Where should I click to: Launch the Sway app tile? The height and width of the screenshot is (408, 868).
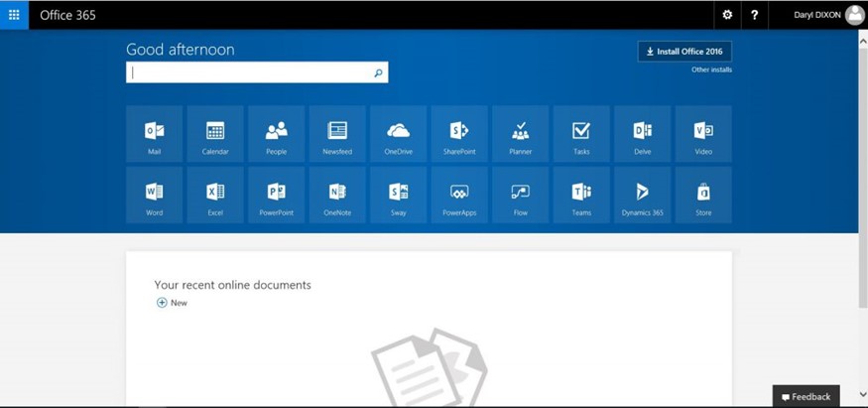(x=399, y=195)
